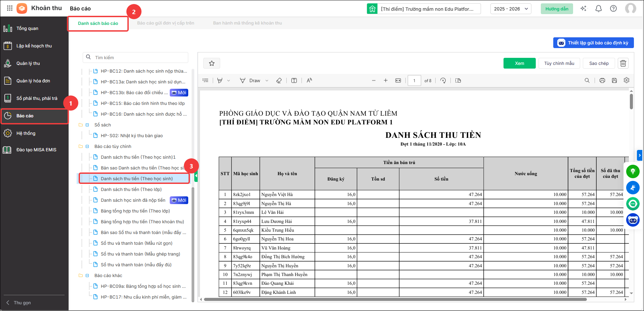Expand the right side panel arrow
This screenshot has height=311, width=644.
pyautogui.click(x=640, y=155)
